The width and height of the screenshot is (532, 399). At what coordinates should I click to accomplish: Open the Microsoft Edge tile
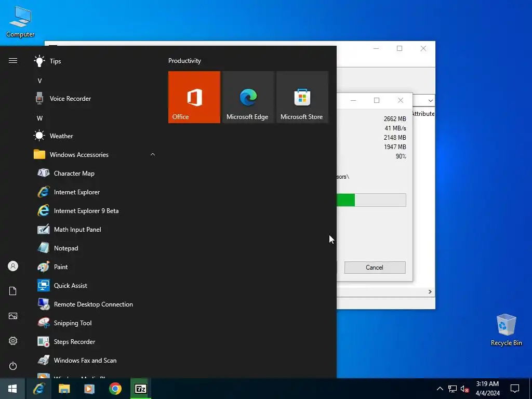coord(248,97)
